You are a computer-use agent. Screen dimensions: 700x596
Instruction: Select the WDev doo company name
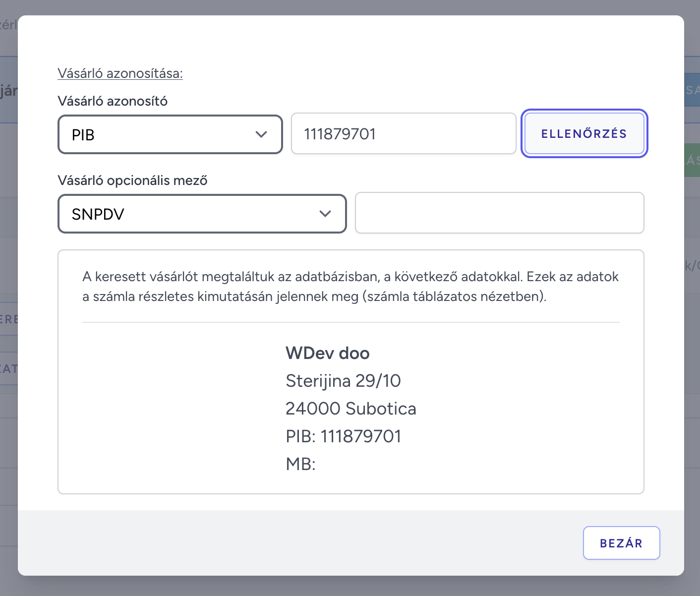[x=328, y=353]
